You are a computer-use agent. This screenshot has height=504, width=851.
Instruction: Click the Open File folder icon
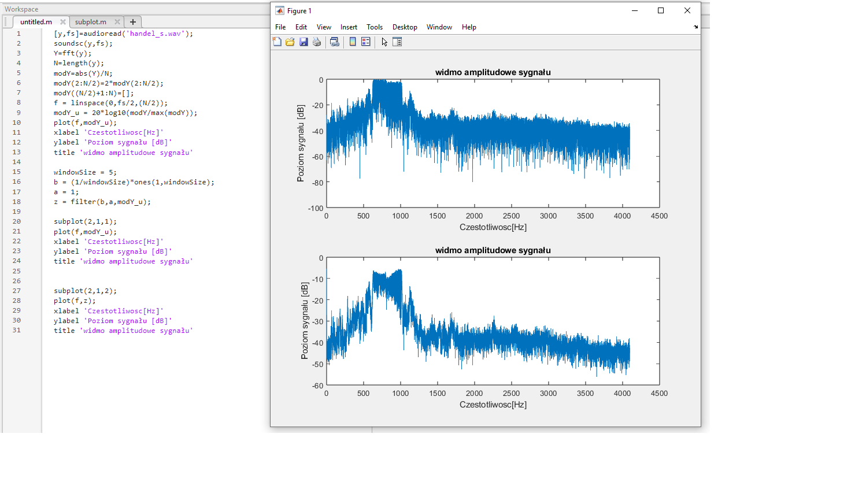pos(290,42)
